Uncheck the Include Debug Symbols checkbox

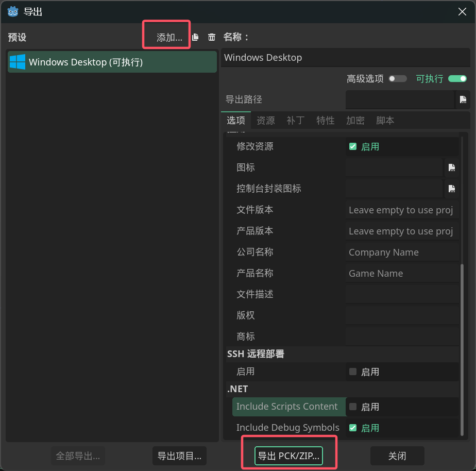tap(353, 428)
